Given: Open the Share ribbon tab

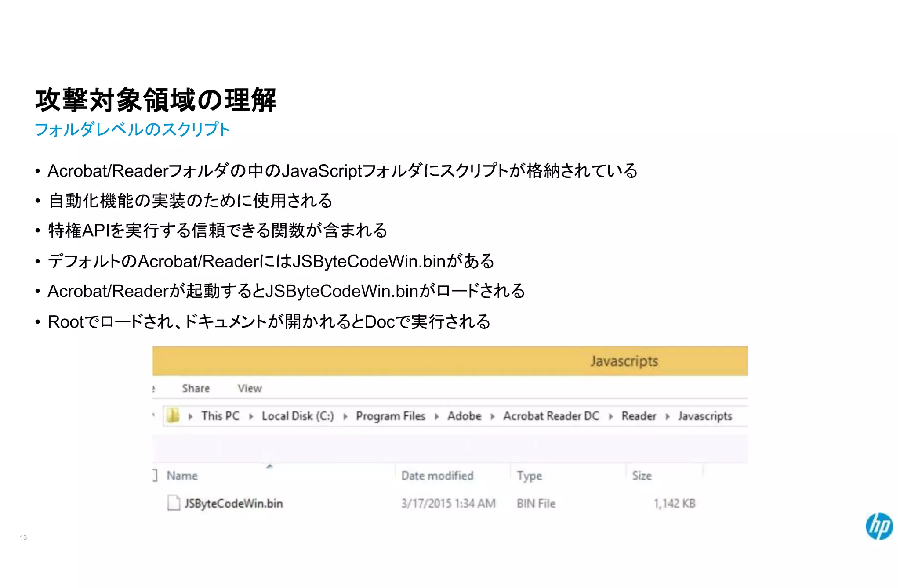Looking at the screenshot, I should [x=196, y=388].
